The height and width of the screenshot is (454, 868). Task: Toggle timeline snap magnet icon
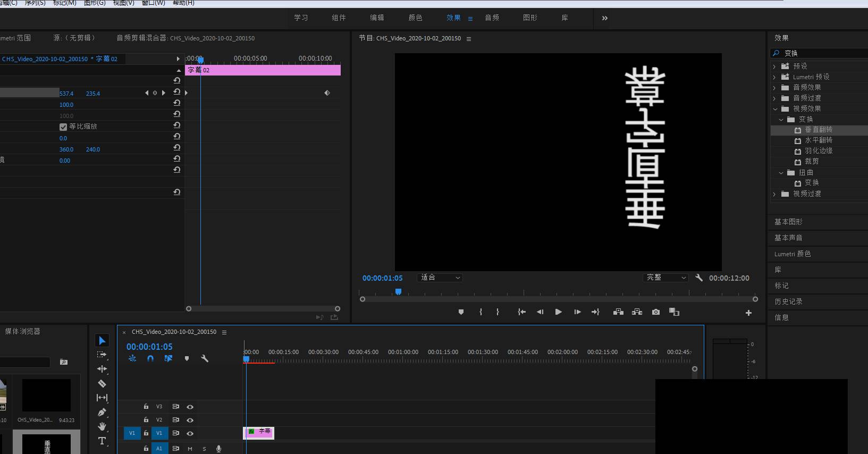pos(150,359)
